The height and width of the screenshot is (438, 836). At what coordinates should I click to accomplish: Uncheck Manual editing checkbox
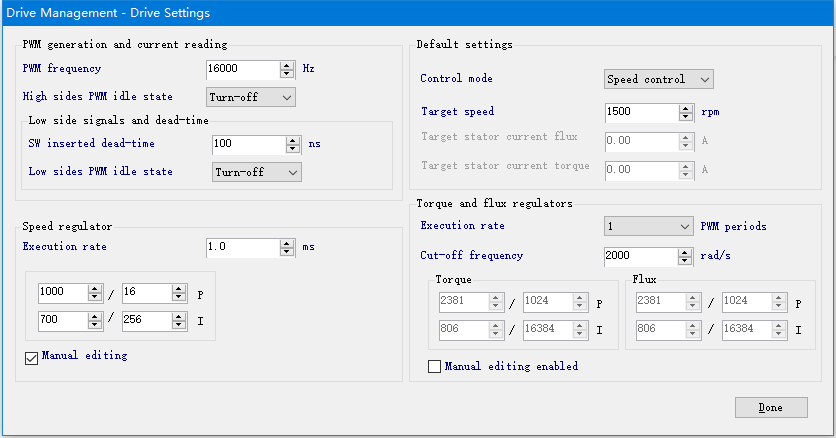tap(31, 358)
